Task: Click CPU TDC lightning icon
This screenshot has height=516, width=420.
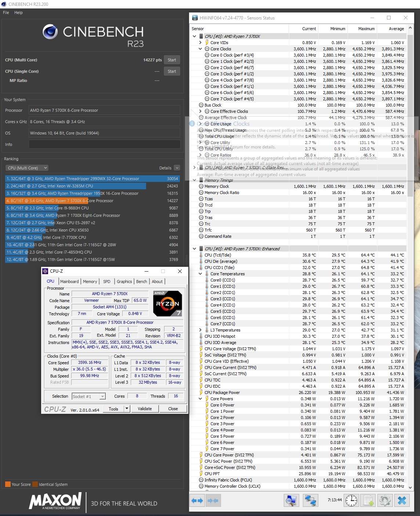Action: [x=201, y=380]
